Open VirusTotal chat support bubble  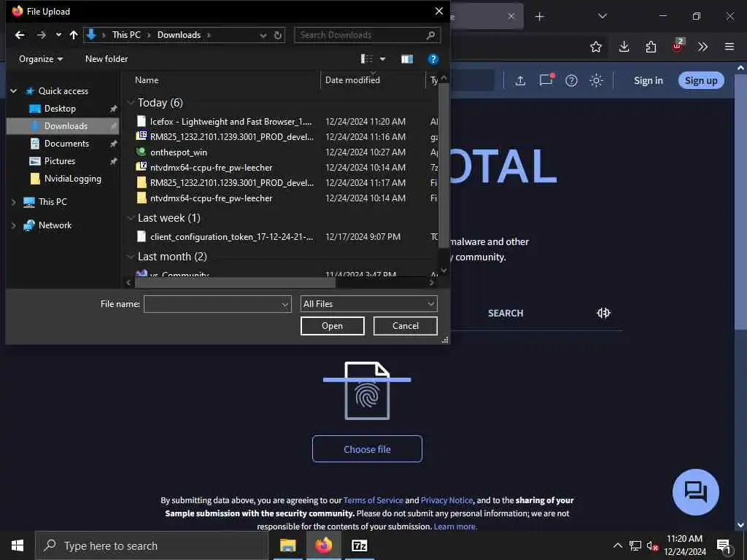point(695,492)
